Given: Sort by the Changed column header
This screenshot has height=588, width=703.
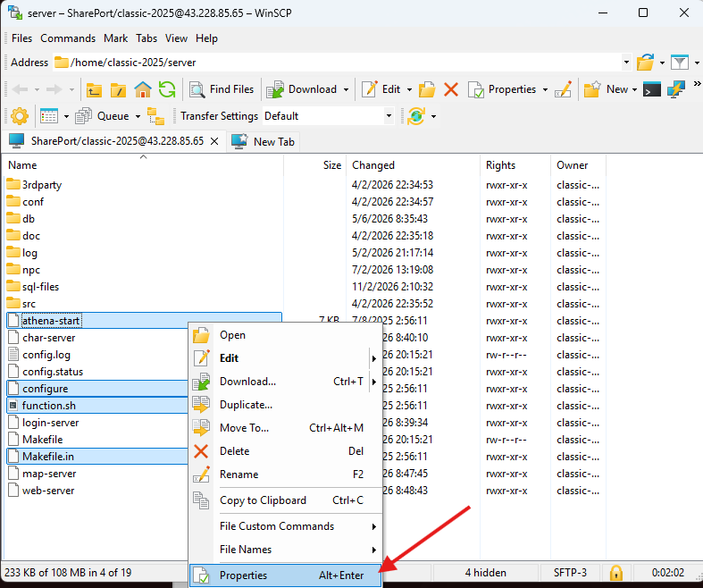Looking at the screenshot, I should click(x=413, y=165).
